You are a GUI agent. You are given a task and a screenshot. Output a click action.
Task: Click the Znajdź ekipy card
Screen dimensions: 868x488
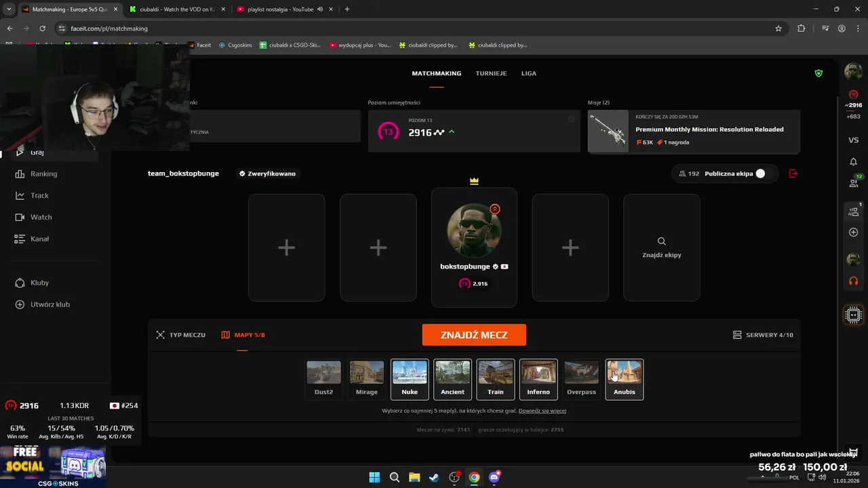[x=662, y=247]
